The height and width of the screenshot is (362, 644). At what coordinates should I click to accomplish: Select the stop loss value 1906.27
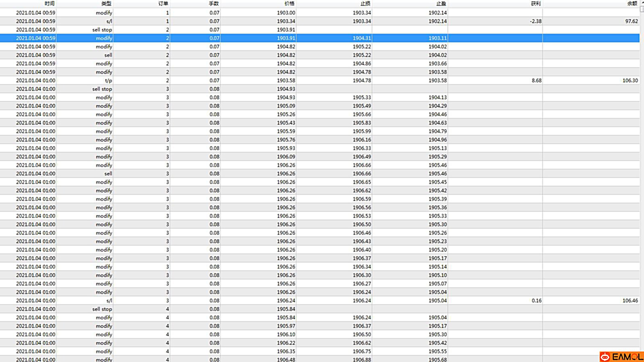tap(362, 284)
